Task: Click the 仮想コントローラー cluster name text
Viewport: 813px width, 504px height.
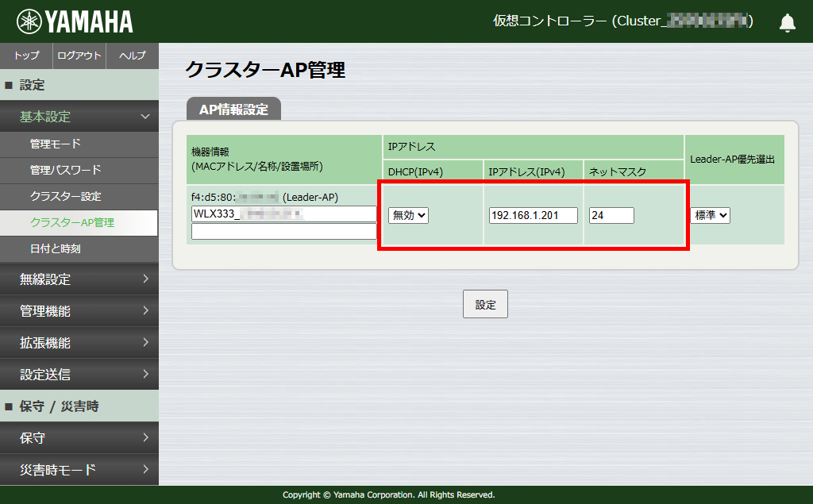Action: [622, 21]
